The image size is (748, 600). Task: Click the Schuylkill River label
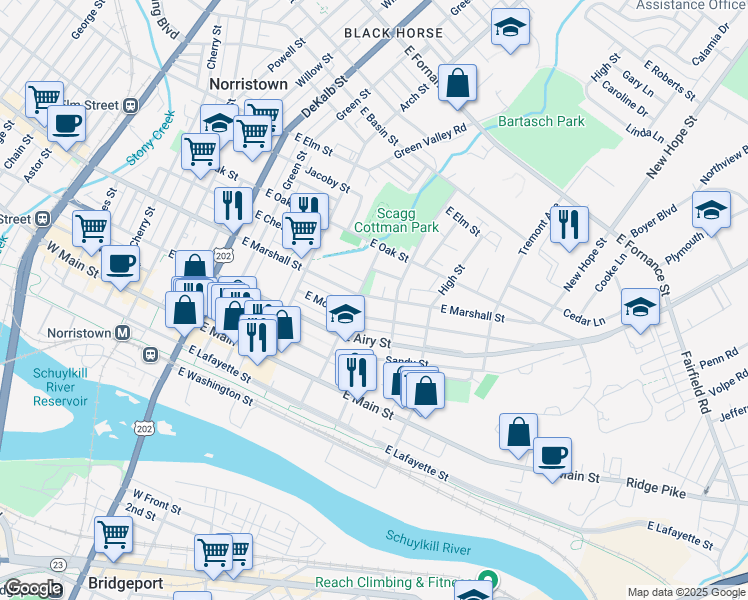click(428, 543)
